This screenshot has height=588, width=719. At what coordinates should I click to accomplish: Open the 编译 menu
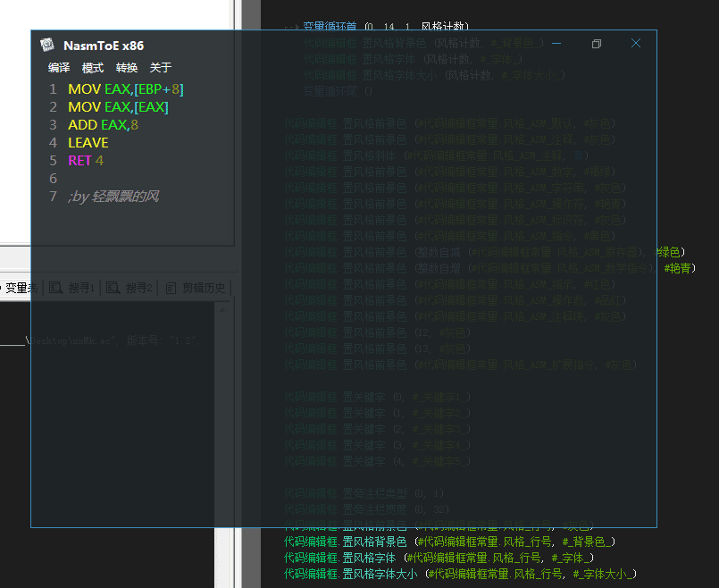point(59,68)
